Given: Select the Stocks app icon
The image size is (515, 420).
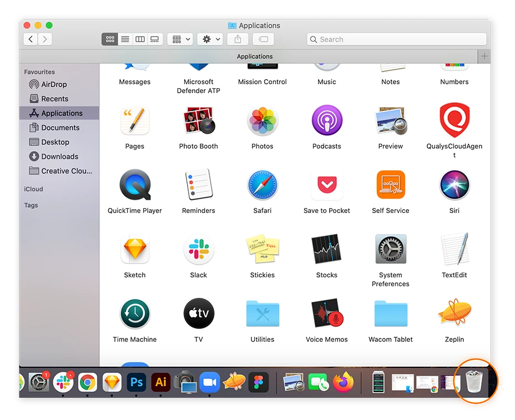Looking at the screenshot, I should click(326, 249).
